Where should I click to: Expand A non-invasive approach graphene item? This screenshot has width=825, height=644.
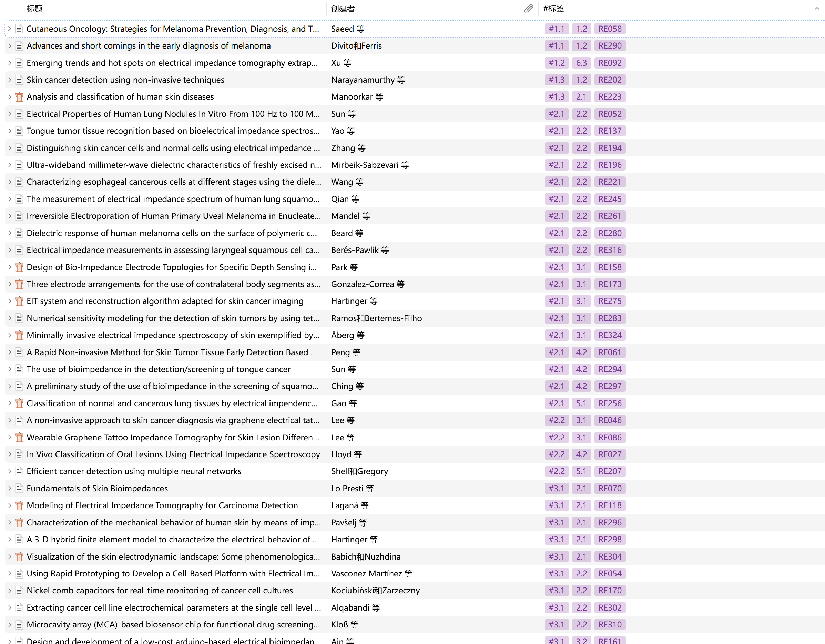pos(9,420)
